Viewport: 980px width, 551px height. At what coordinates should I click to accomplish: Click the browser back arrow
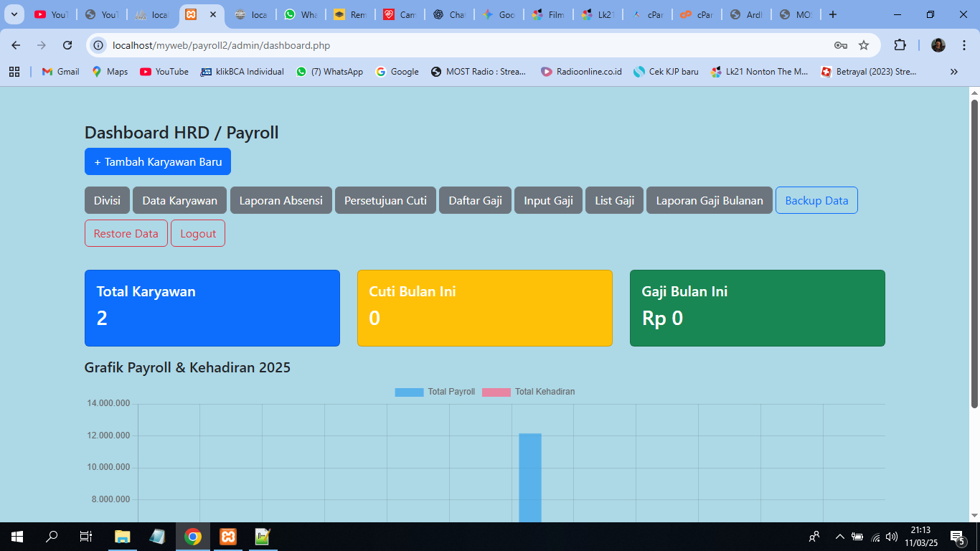15,44
